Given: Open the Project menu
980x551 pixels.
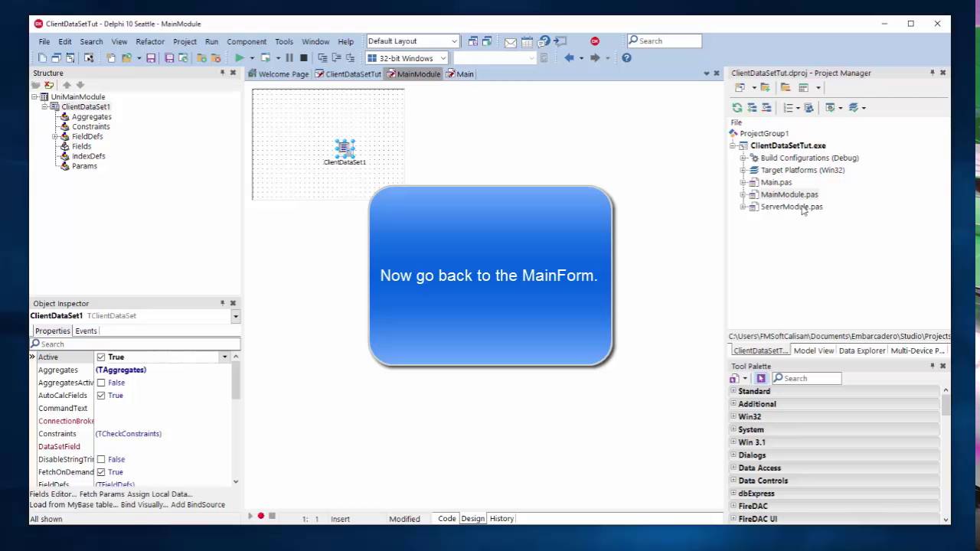Looking at the screenshot, I should click(x=185, y=41).
